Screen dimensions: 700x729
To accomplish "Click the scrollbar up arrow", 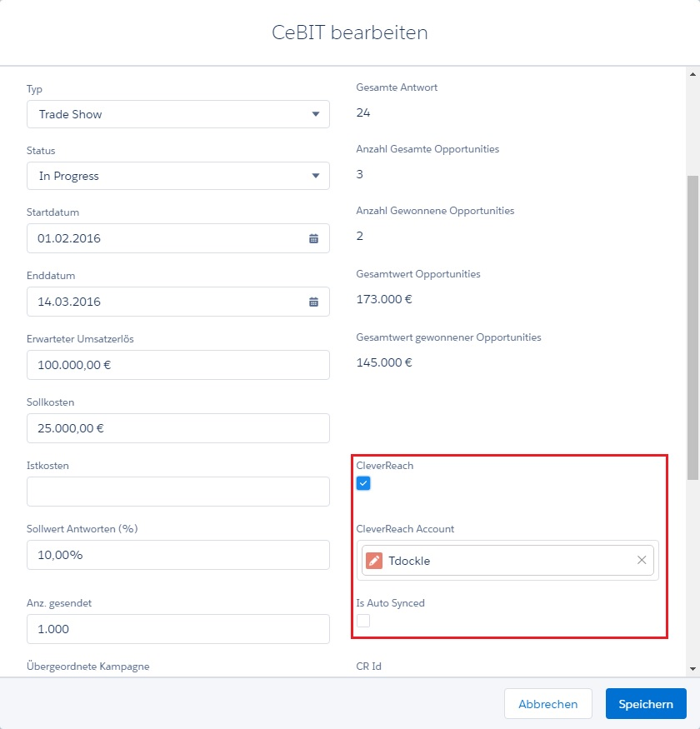I will click(x=692, y=74).
